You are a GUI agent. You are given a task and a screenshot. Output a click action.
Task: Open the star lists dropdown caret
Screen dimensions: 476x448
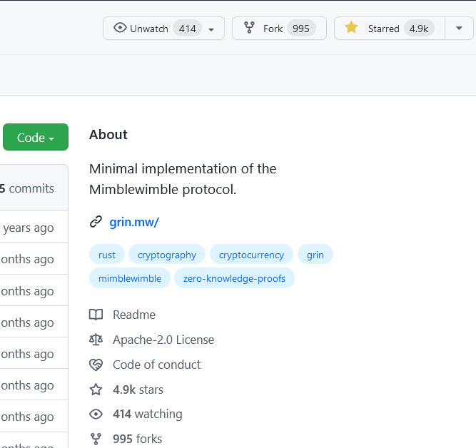click(459, 29)
